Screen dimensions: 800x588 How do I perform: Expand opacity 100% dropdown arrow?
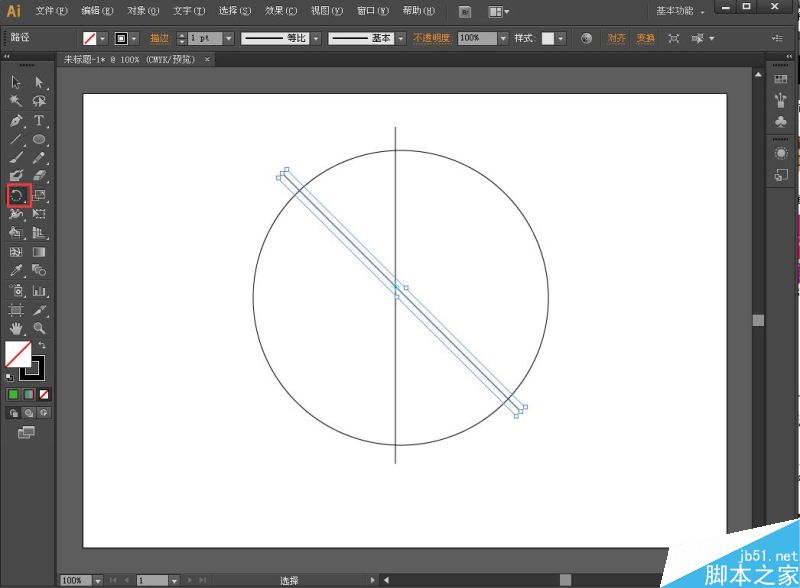(503, 38)
